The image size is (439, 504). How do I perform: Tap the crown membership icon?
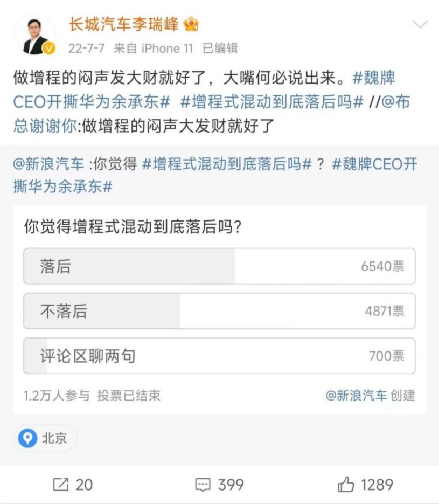pos(191,24)
